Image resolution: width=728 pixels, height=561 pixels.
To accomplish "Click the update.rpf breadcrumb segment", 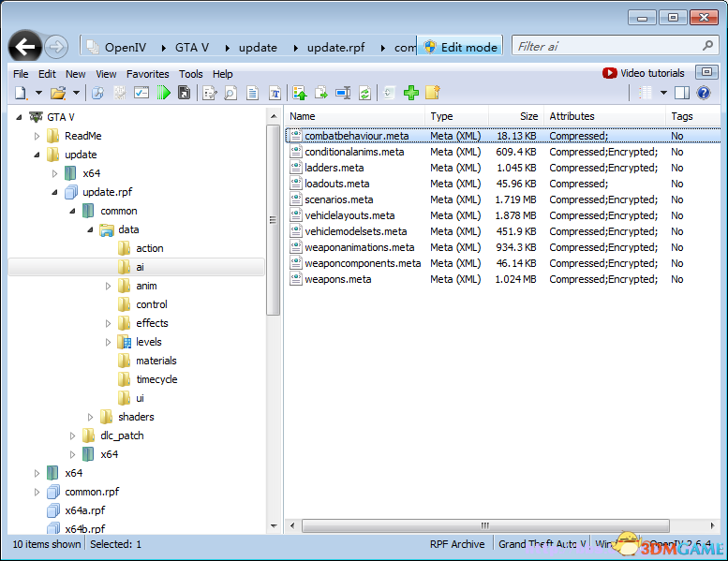I will pyautogui.click(x=335, y=48).
